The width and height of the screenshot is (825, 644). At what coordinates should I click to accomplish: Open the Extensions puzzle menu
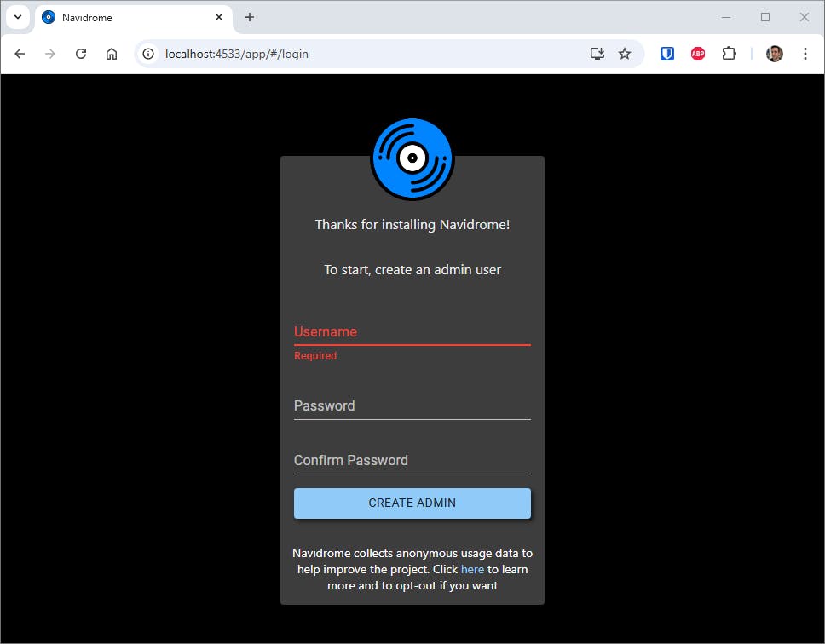click(x=729, y=54)
